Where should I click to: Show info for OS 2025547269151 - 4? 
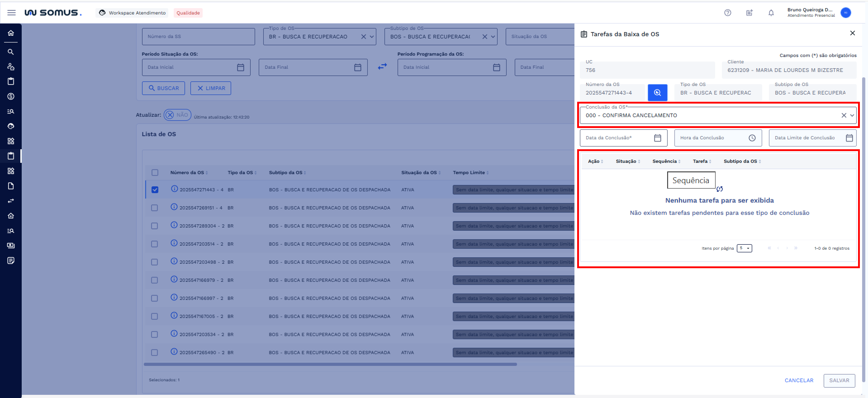174,207
